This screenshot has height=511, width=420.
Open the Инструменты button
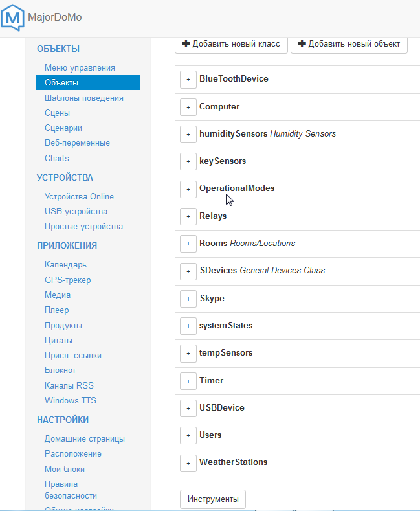213,499
